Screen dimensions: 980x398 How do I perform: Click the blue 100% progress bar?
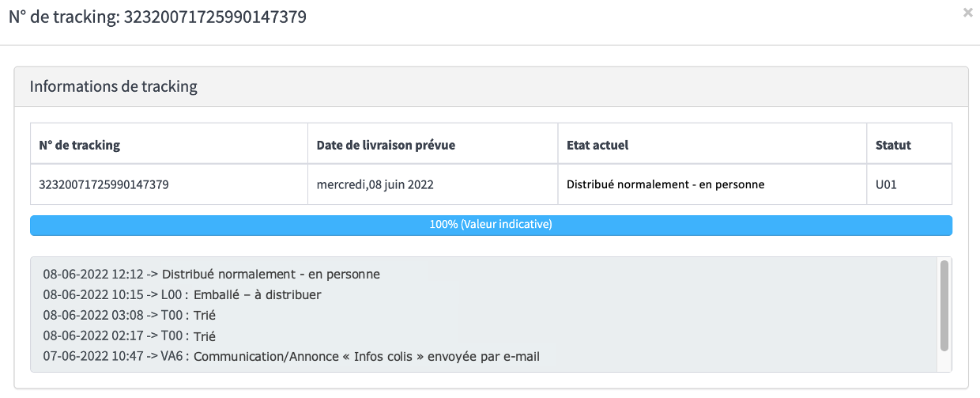coord(491,225)
